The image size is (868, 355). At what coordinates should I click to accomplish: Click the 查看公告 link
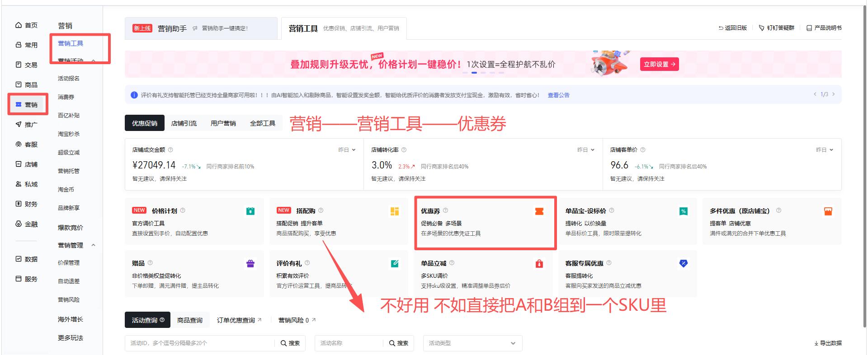pyautogui.click(x=559, y=95)
